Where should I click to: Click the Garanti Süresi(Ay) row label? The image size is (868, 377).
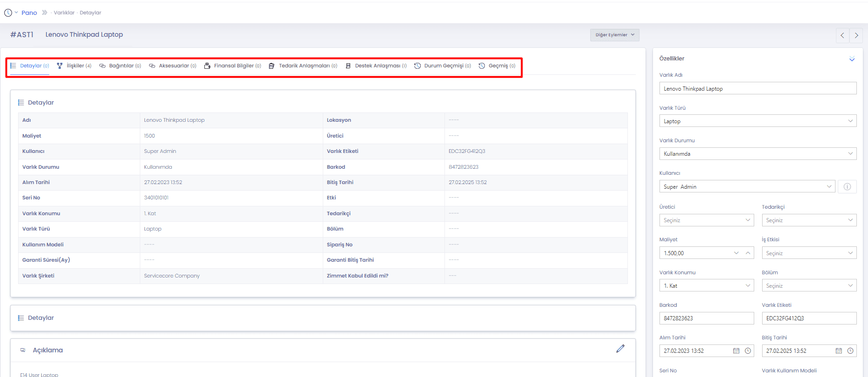point(46,260)
